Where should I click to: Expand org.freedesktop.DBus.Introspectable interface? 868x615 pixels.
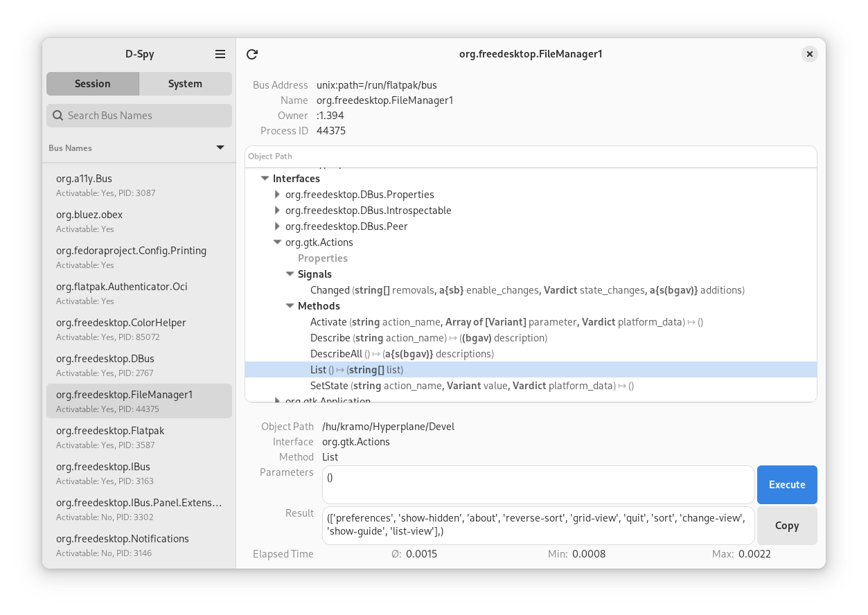pyautogui.click(x=277, y=211)
